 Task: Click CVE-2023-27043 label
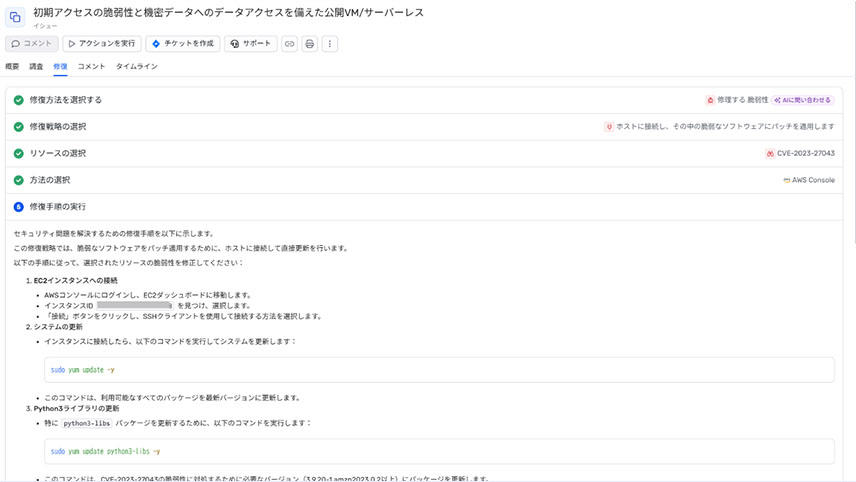[x=806, y=153]
